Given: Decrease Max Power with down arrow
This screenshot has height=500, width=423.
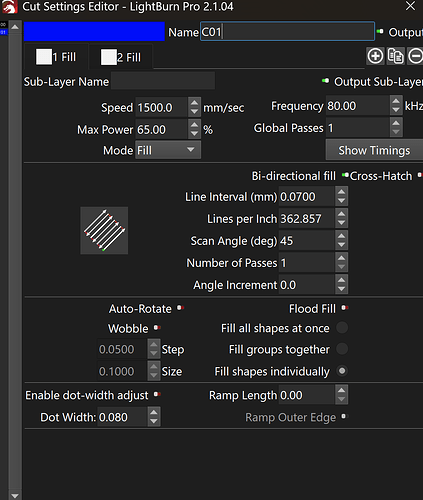Looking at the screenshot, I should [x=194, y=134].
